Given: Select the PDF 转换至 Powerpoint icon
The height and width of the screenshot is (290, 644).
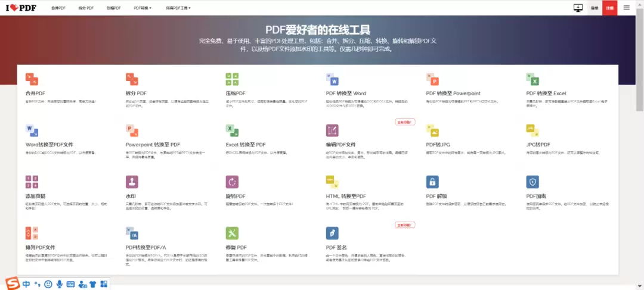Looking at the screenshot, I should point(432,79).
